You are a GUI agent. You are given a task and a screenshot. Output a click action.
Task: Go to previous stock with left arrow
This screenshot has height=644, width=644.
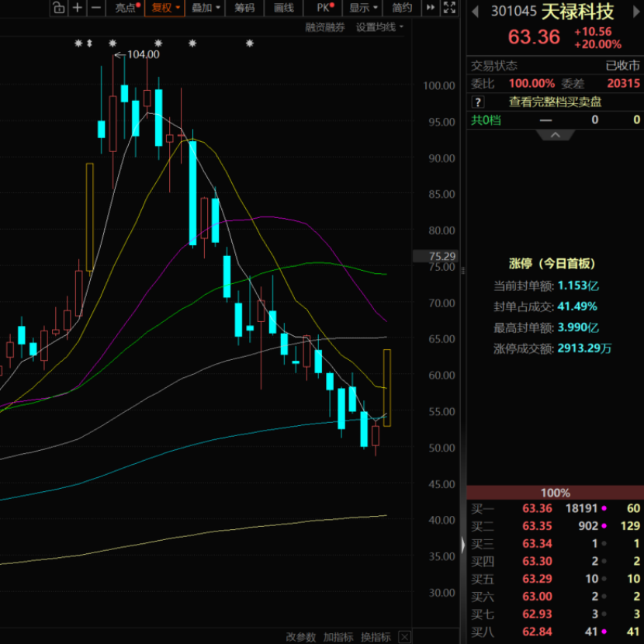(x=475, y=12)
